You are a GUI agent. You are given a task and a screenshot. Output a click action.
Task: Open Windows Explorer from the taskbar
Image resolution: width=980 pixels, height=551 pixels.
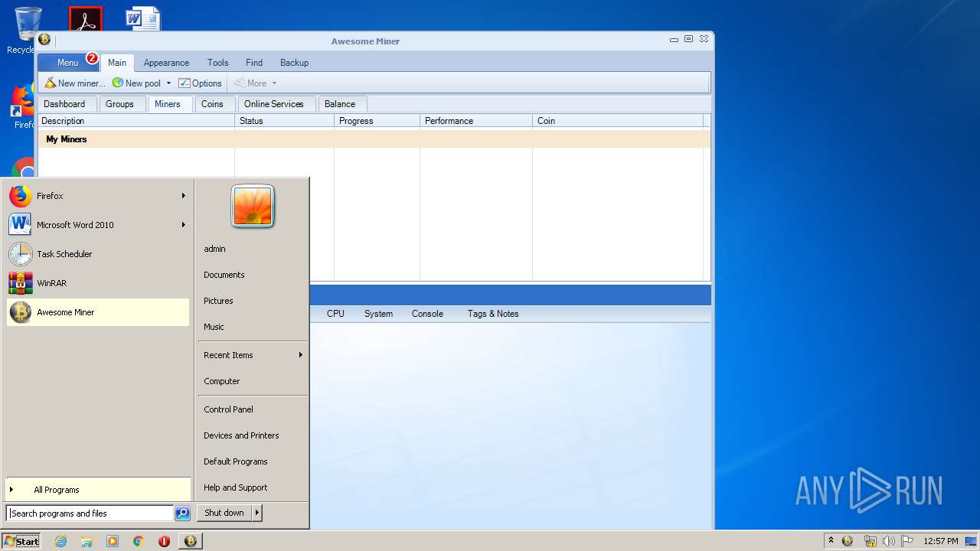point(87,541)
